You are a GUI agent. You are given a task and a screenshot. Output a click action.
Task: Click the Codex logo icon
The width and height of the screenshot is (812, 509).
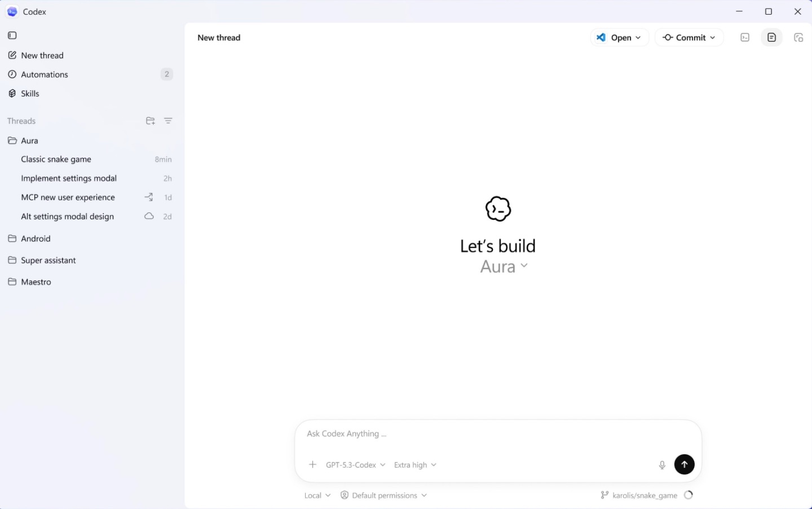(x=12, y=11)
